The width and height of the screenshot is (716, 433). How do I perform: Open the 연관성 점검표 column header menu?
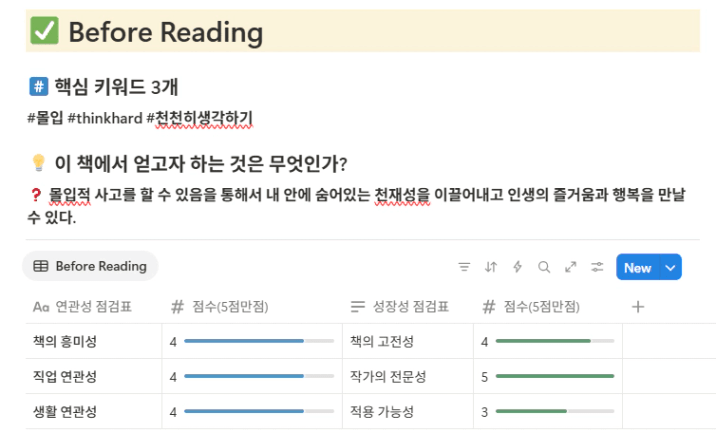coord(82,306)
